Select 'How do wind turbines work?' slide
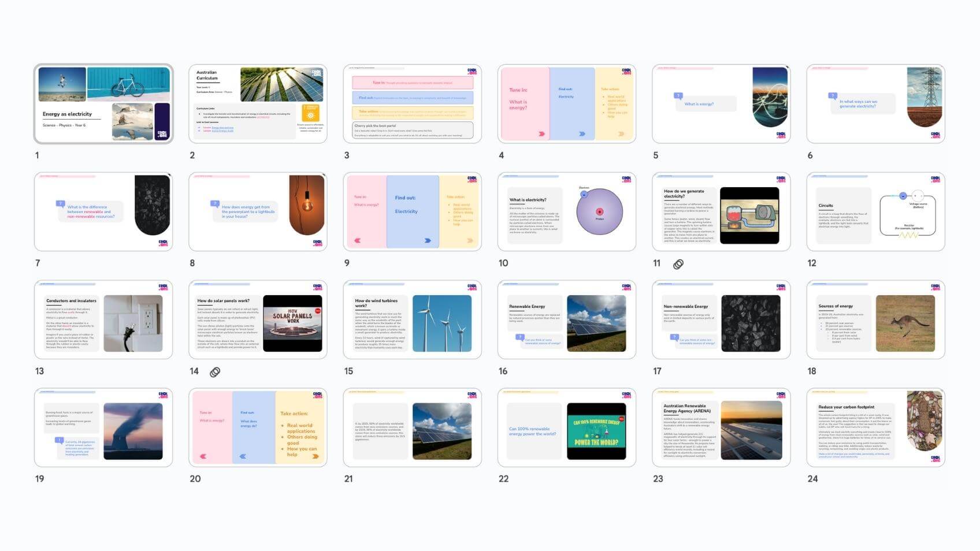The height and width of the screenshot is (551, 980). 412,320
